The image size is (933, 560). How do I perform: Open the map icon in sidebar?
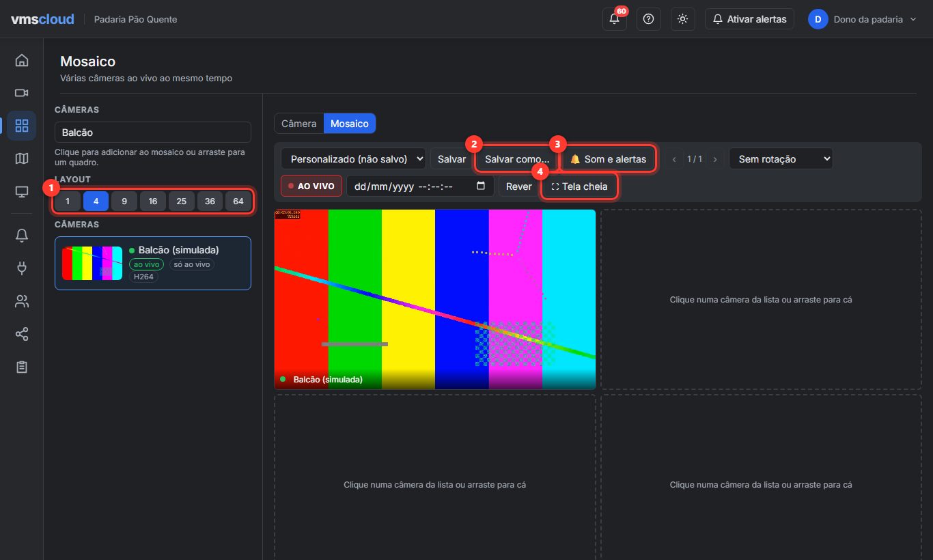(22, 158)
